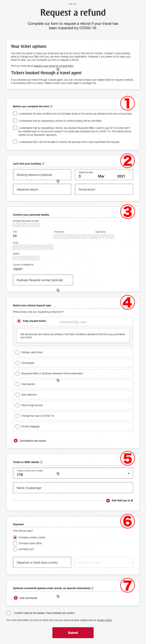Click Add comments label
The width and height of the screenshot is (146, 644).
(28, 598)
